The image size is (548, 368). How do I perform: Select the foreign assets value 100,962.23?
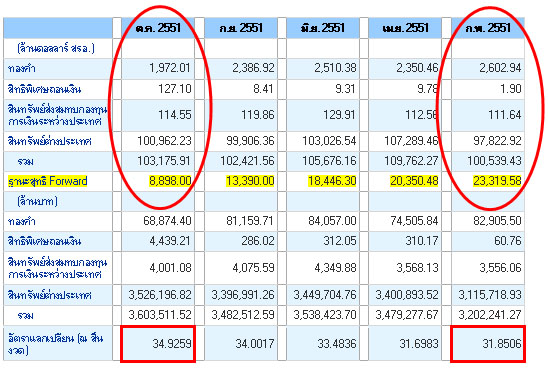[x=164, y=141]
